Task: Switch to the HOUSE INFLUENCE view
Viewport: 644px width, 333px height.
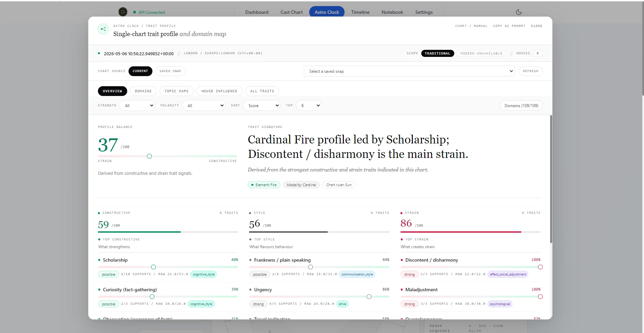Action: 219,91
